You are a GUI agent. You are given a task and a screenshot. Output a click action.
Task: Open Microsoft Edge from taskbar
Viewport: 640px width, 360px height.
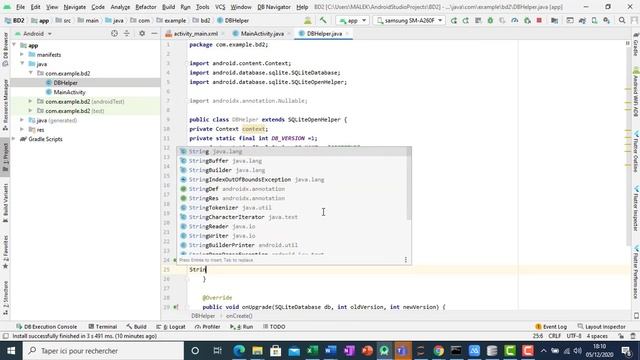click(x=239, y=351)
